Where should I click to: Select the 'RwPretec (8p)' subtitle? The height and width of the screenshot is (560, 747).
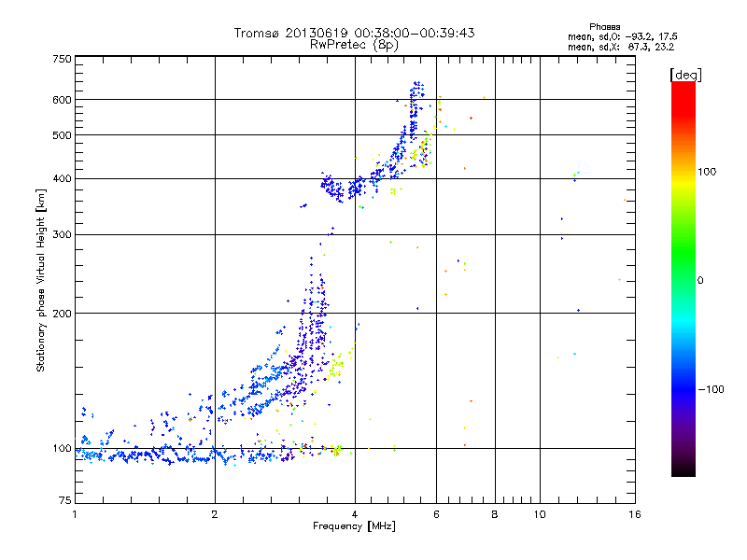click(x=354, y=45)
